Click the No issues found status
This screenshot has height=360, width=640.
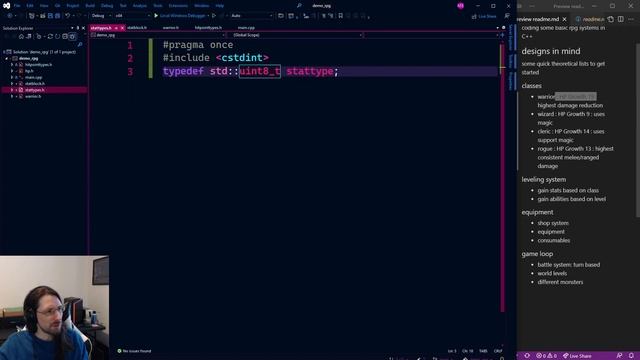tap(134, 351)
